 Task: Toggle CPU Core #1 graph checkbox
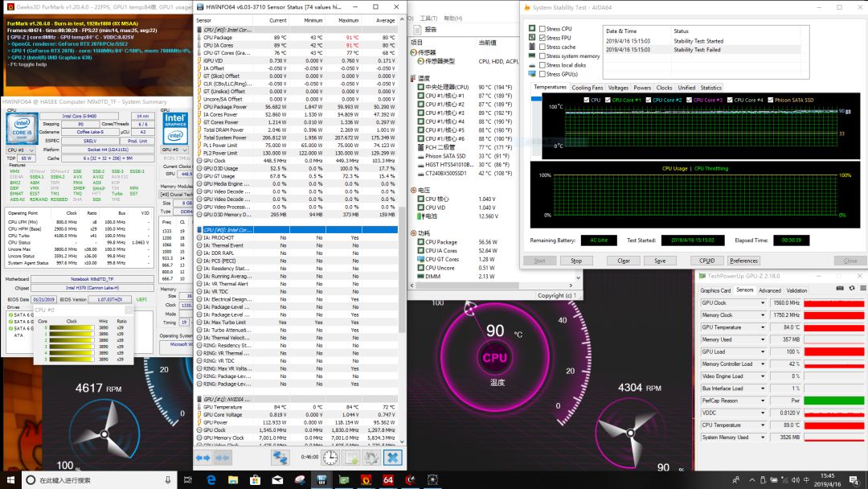tap(608, 101)
